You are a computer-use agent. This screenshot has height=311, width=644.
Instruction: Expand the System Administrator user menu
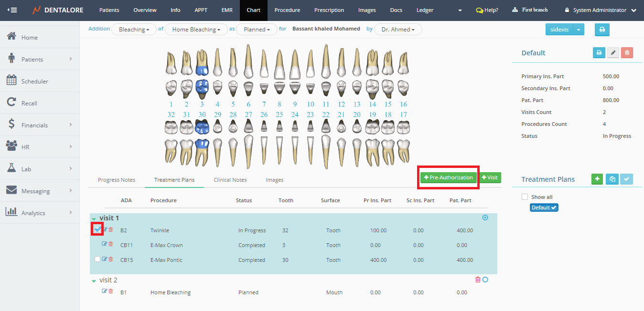[x=601, y=10]
